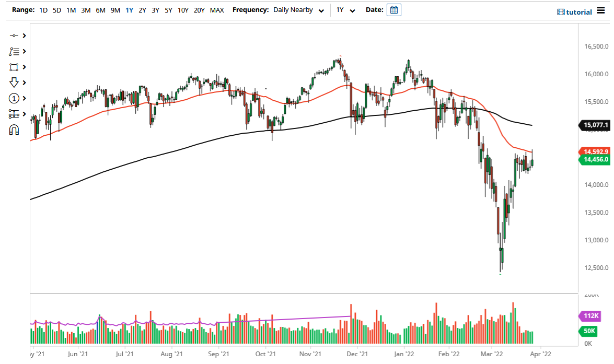Open the 1Y chart period dropdown

click(x=346, y=10)
